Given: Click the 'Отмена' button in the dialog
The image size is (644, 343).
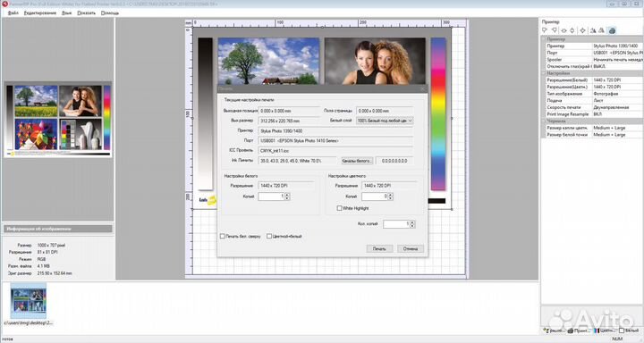Looking at the screenshot, I should click(x=411, y=248).
